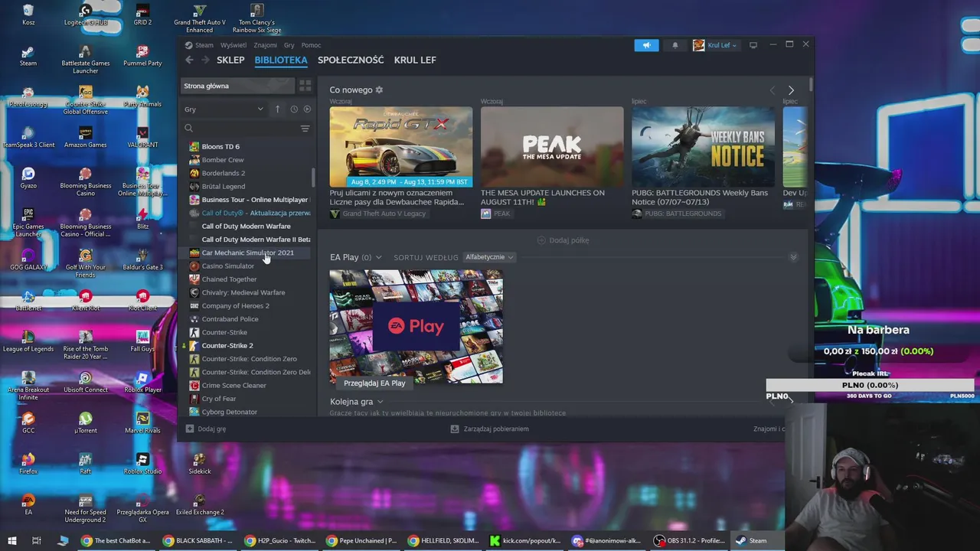Select Crime Scene Cleaner in list
Image resolution: width=980 pixels, height=551 pixels.
(234, 386)
